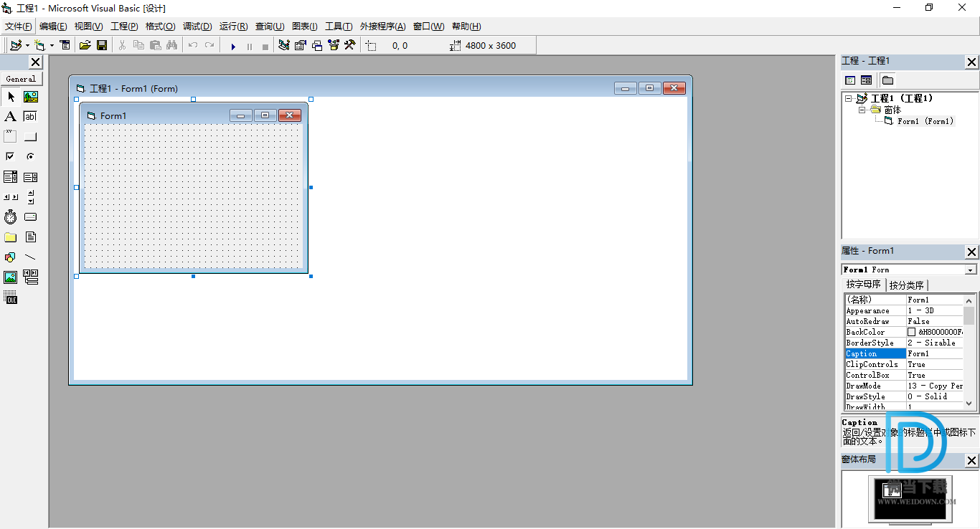Open the Object Browser toolbar icon

[334, 45]
